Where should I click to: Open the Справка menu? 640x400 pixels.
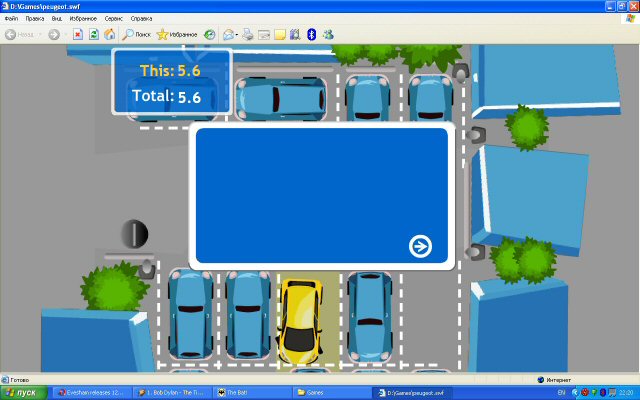141,18
